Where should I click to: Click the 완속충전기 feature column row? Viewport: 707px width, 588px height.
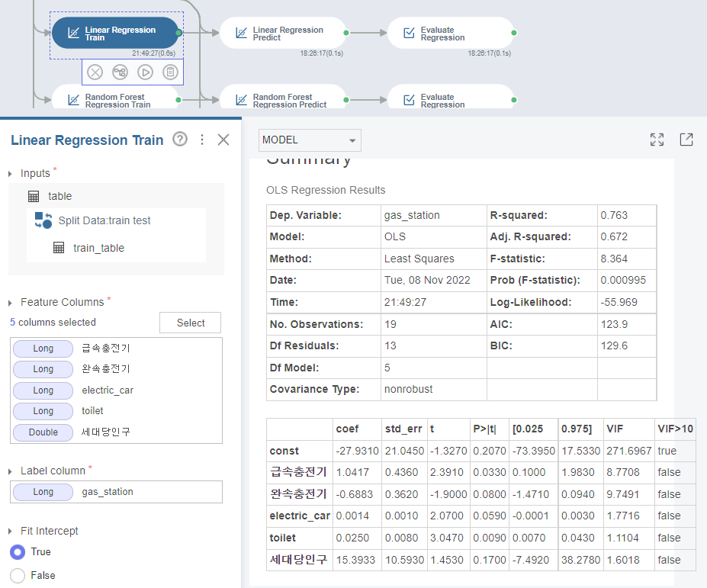tap(117, 369)
